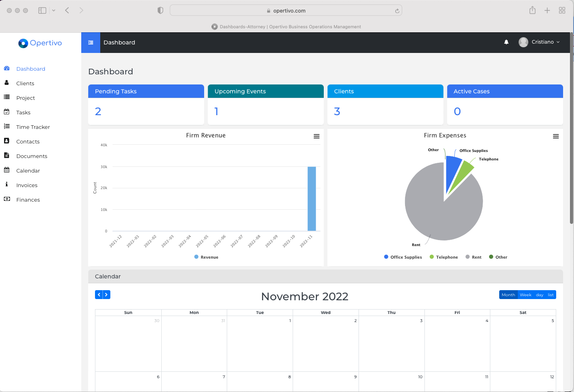
Task: Select November 10 calendar cell
Action: (392, 381)
